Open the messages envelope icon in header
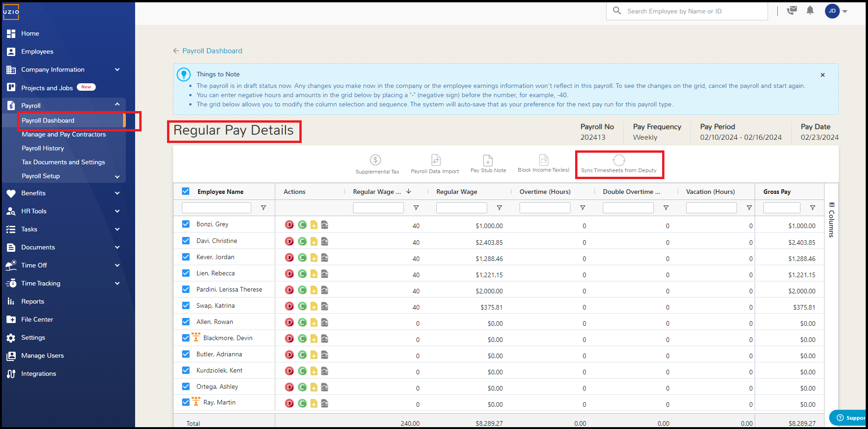This screenshot has width=868, height=429. click(x=792, y=10)
